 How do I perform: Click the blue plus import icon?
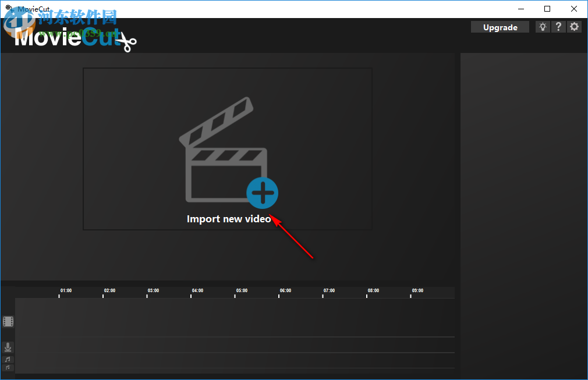[262, 193]
